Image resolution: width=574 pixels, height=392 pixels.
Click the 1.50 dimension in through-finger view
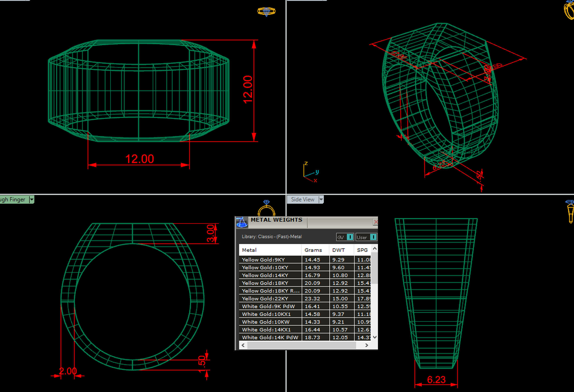(202, 364)
